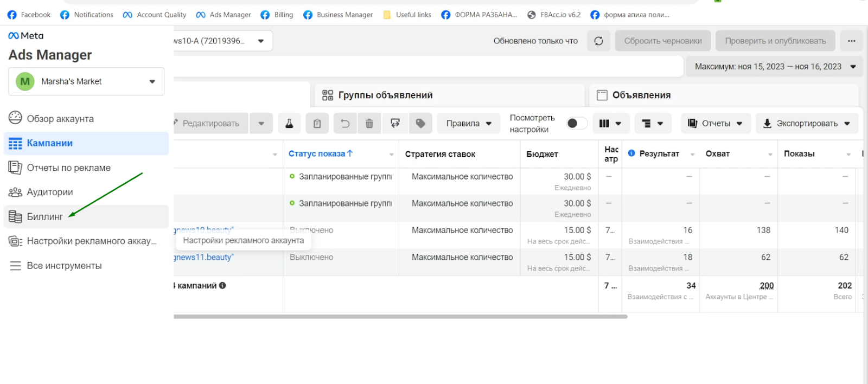Viewport: 868px width, 384px height.
Task: Click Сбросить черновики button
Action: [x=663, y=41]
